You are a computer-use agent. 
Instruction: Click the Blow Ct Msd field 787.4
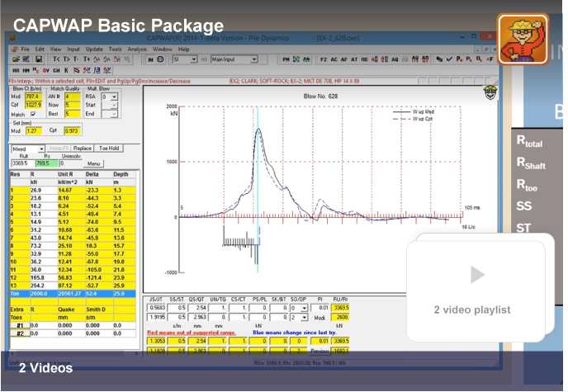[x=33, y=97]
